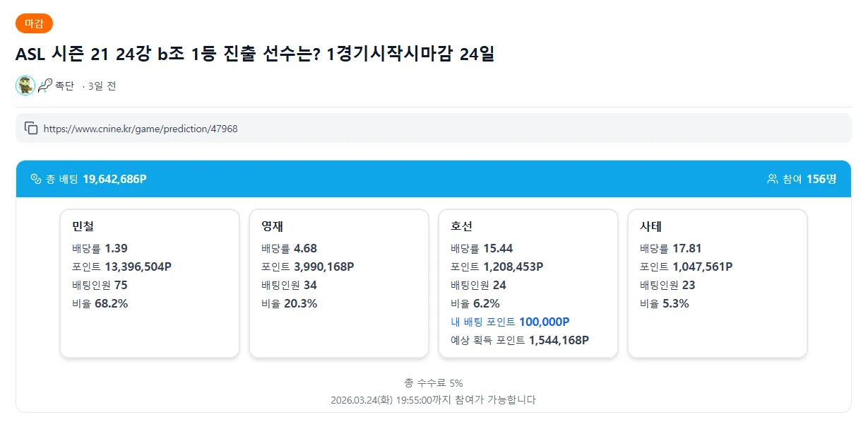Screen dimensions: 868x427
Task: Click the deadline text 2026.03.24 참여가 가능합니다
Action: click(x=434, y=399)
